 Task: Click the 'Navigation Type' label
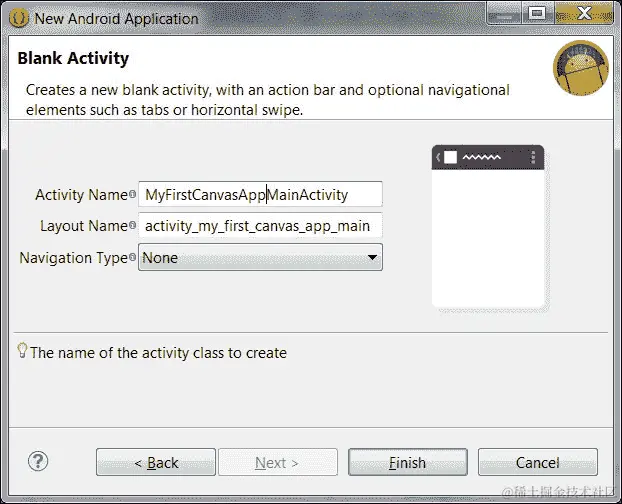(73, 258)
